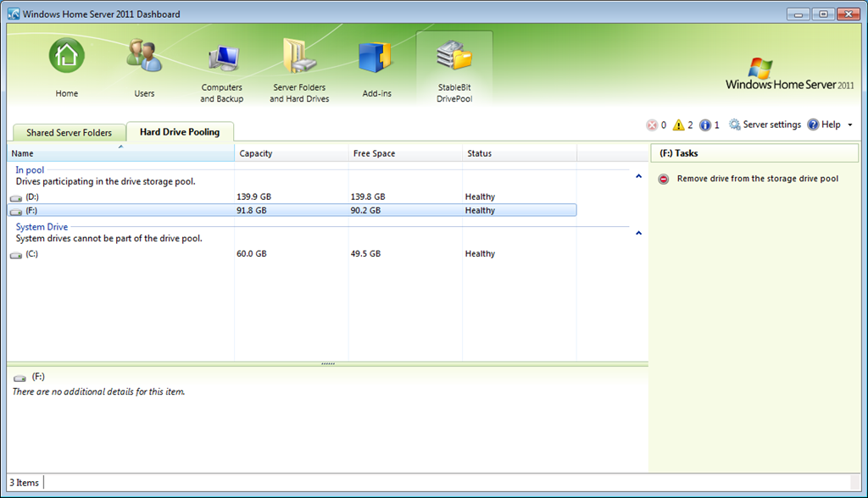Switch to Shared Server Folders tab
868x498 pixels.
(70, 132)
